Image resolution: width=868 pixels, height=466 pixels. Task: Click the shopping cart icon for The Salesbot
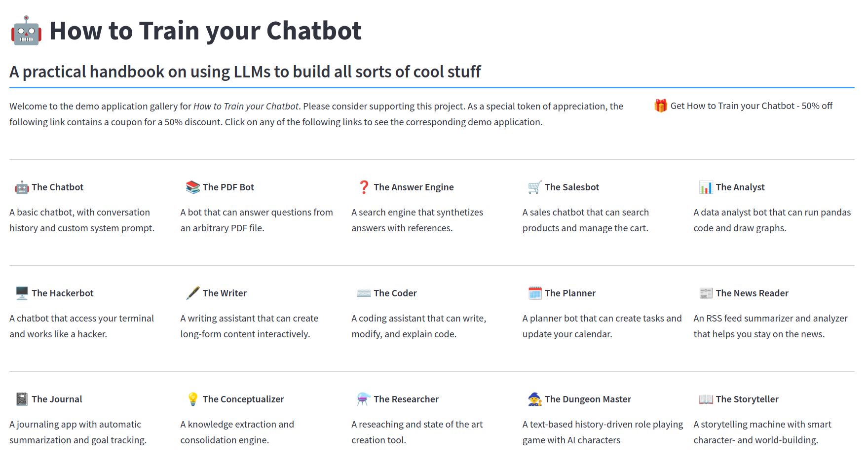[534, 187]
